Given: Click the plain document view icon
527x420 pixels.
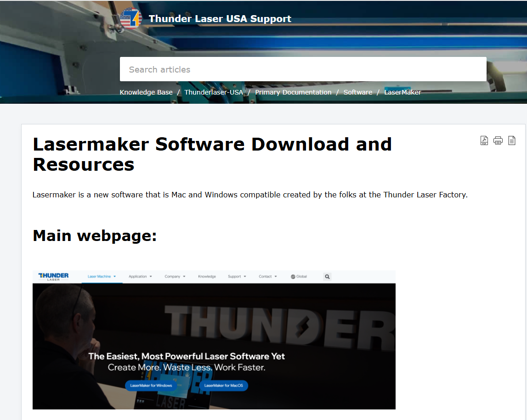Looking at the screenshot, I should [x=512, y=140].
